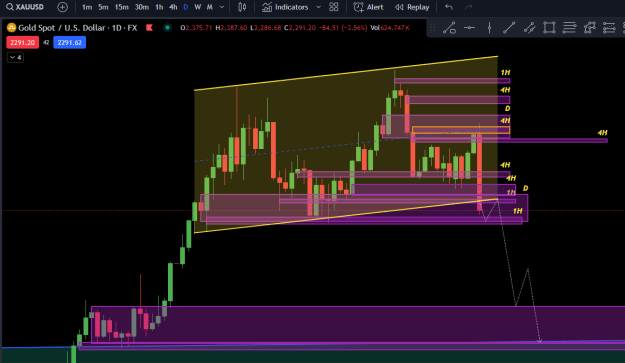
Task: Expand the favorite indicators dropdown arrow
Action: tap(318, 7)
